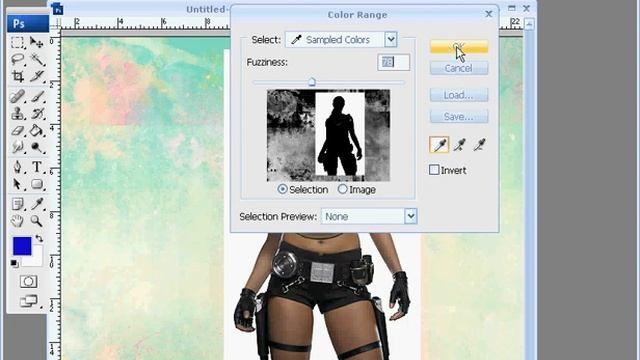Open the blue foreground color swatch
640x360 pixels.
22,246
